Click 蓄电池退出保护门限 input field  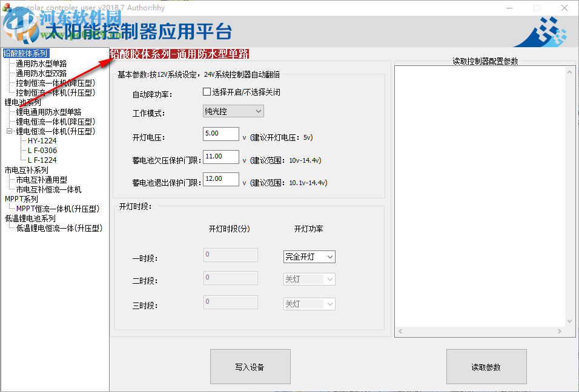click(221, 179)
